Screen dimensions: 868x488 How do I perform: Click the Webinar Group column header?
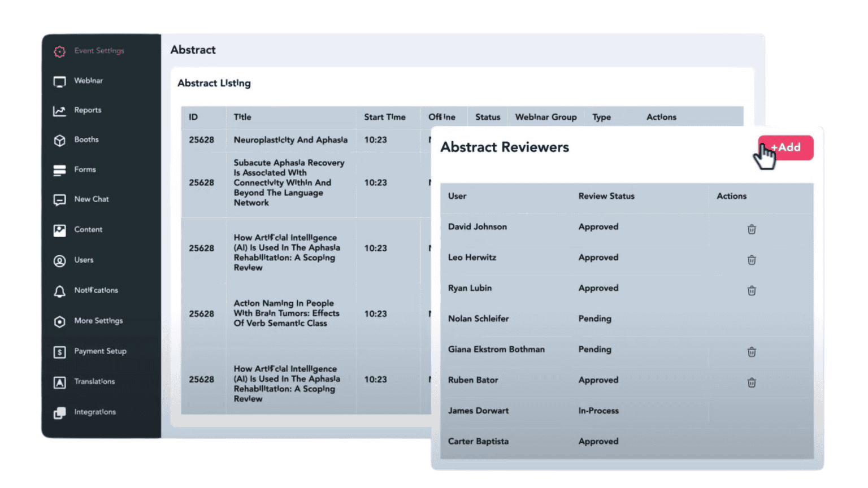[546, 117]
